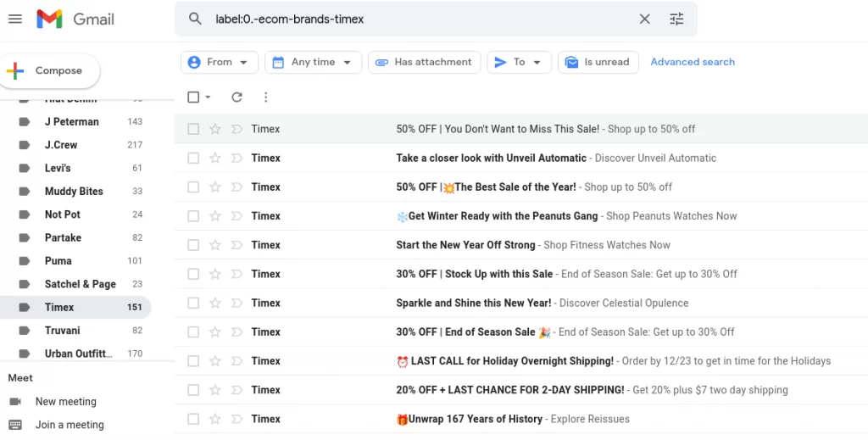The height and width of the screenshot is (440, 868).
Task: Click the refresh icon
Action: (x=237, y=97)
